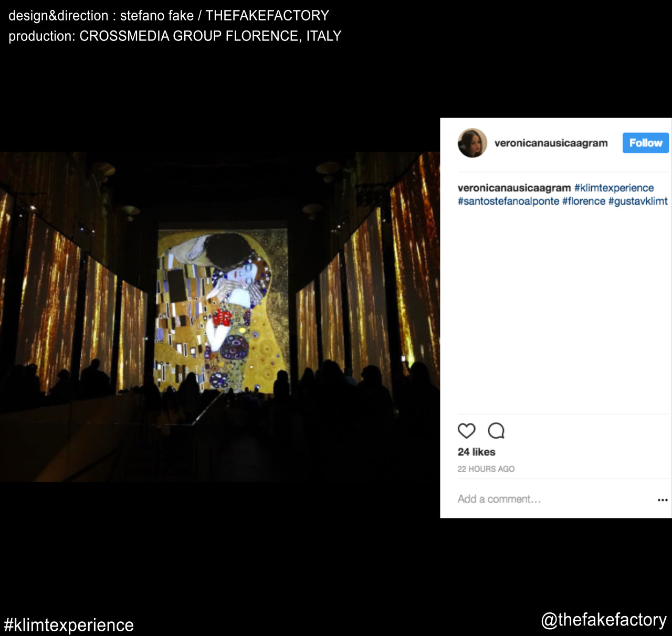
Task: Click the production CROSSMEDIA GROUP credit line
Action: pos(175,36)
